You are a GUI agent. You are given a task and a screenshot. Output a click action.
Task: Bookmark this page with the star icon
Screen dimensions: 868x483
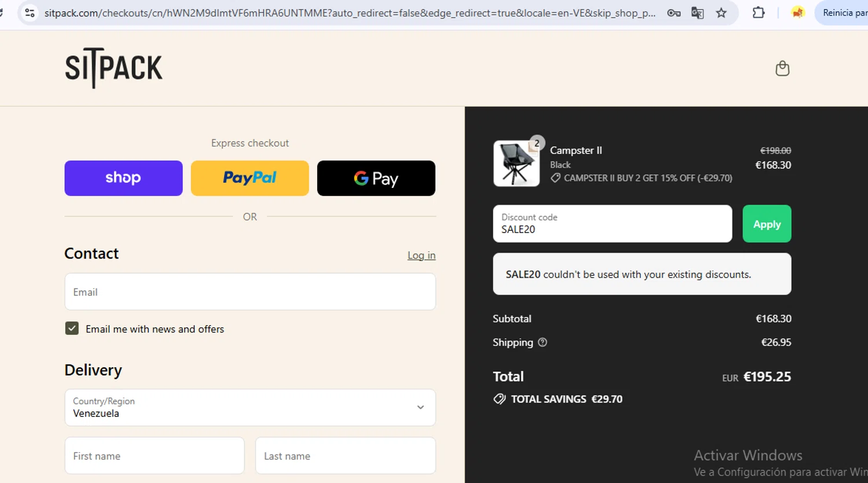click(x=721, y=13)
